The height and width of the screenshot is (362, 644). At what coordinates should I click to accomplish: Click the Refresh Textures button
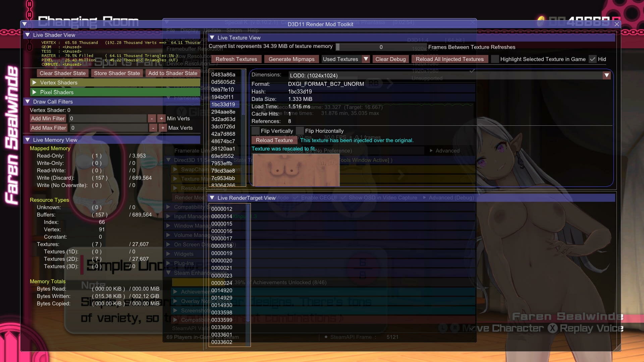click(236, 59)
